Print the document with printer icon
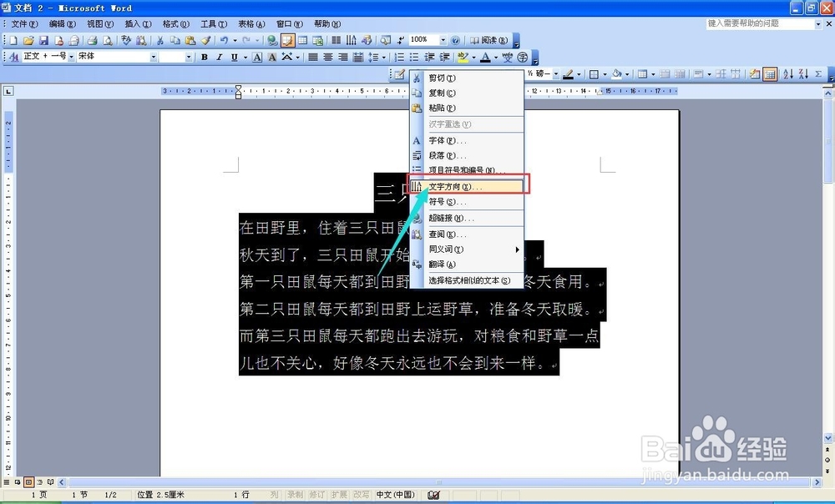Viewport: 835px width, 504px height. pyautogui.click(x=92, y=40)
